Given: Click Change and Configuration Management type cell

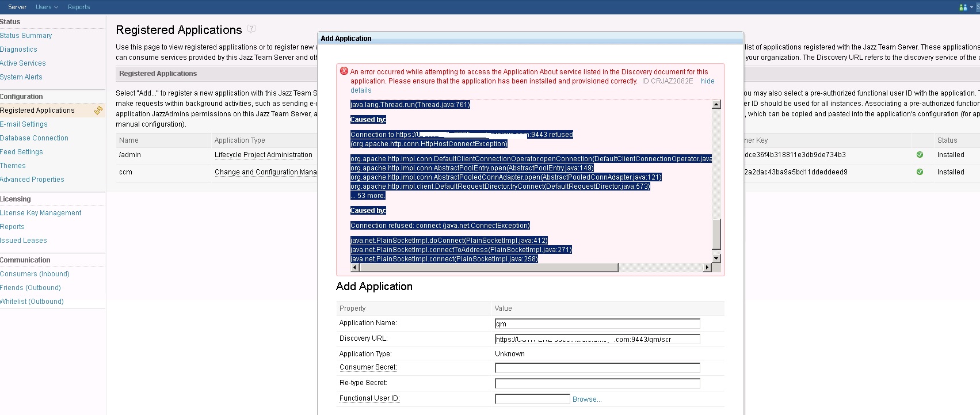Looking at the screenshot, I should pos(266,172).
